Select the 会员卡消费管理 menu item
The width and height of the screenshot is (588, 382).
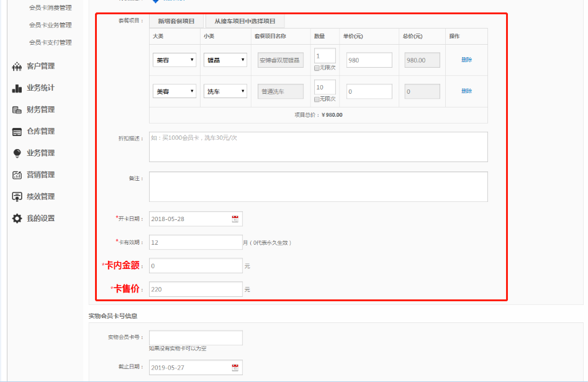50,8
